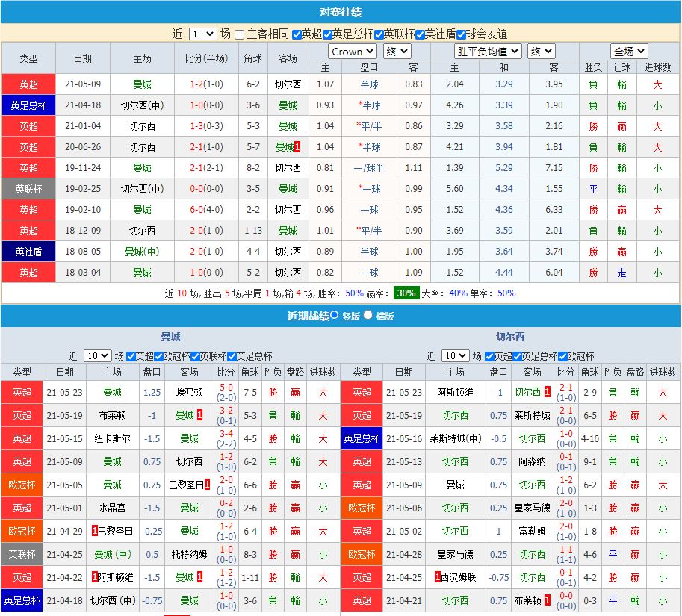Click 富勒姆 in the 切尔西 21-05-02 row
The width and height of the screenshot is (682, 616).
point(532,531)
